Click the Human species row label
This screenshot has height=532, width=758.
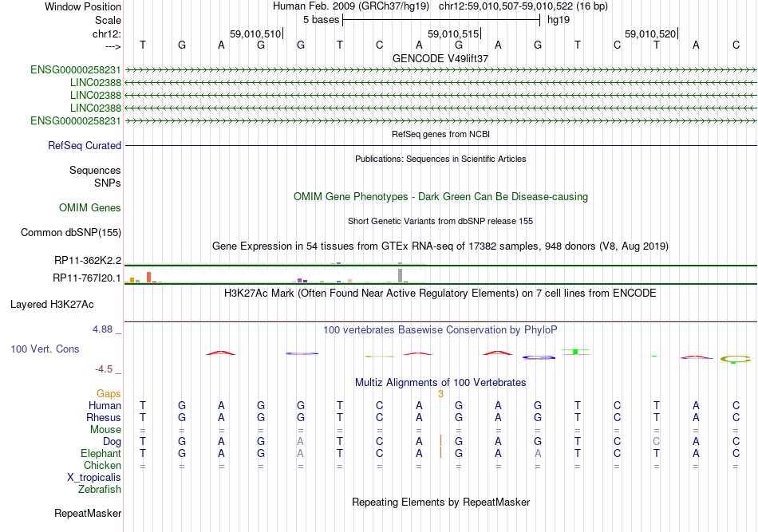(105, 405)
